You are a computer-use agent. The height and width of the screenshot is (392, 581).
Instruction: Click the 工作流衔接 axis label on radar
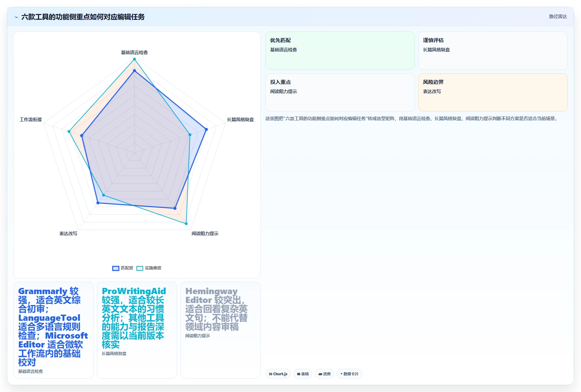(31, 119)
